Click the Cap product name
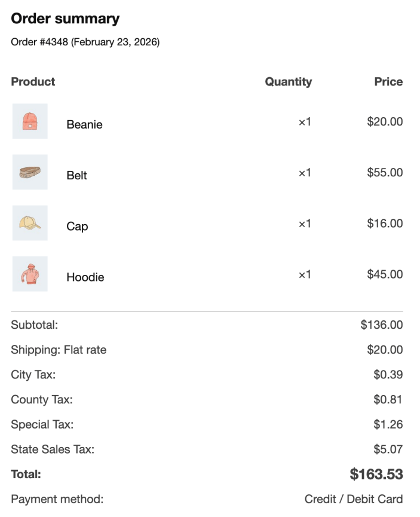Viewport: 420px width, 517px height. (77, 226)
